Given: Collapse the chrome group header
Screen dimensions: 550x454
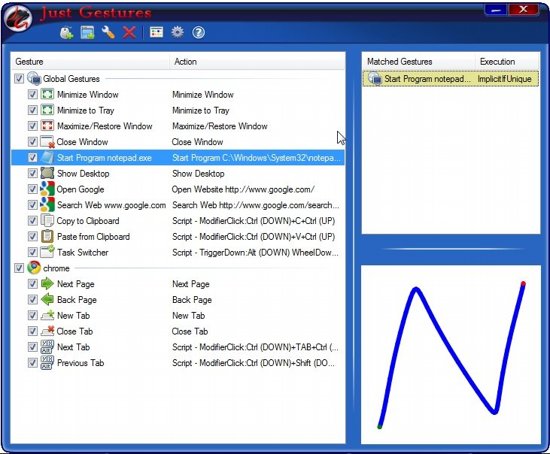Looking at the screenshot, I should [x=56, y=268].
